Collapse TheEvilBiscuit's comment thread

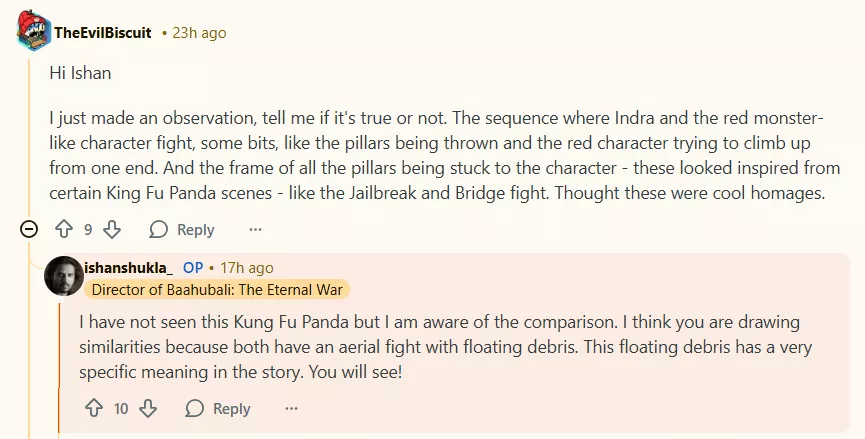pos(30,230)
